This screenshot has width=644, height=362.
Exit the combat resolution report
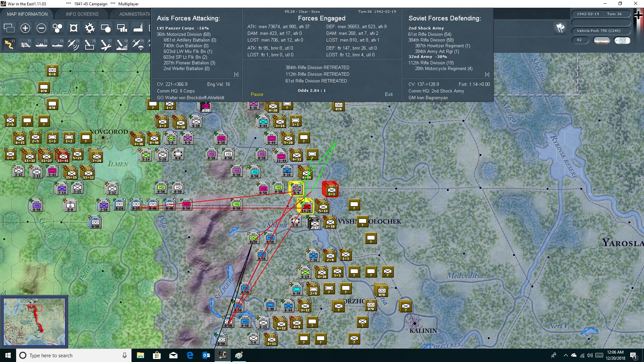[389, 95]
